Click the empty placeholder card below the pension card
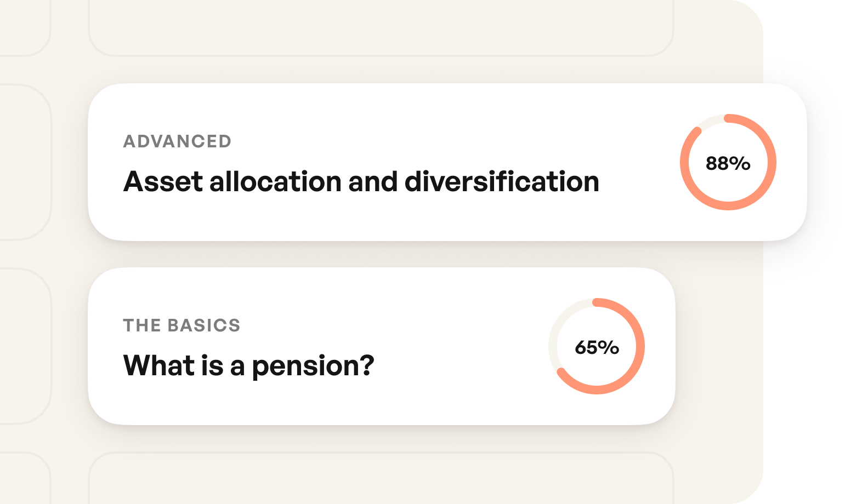Viewport: 845px width, 504px height. [x=381, y=479]
